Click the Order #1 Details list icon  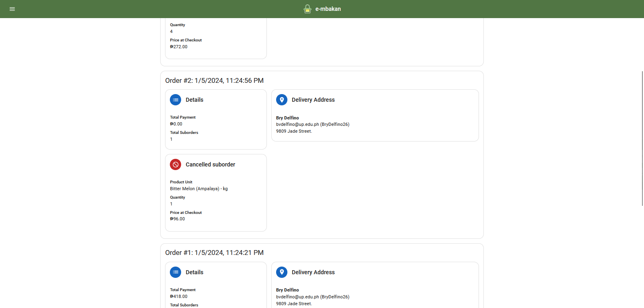point(175,272)
